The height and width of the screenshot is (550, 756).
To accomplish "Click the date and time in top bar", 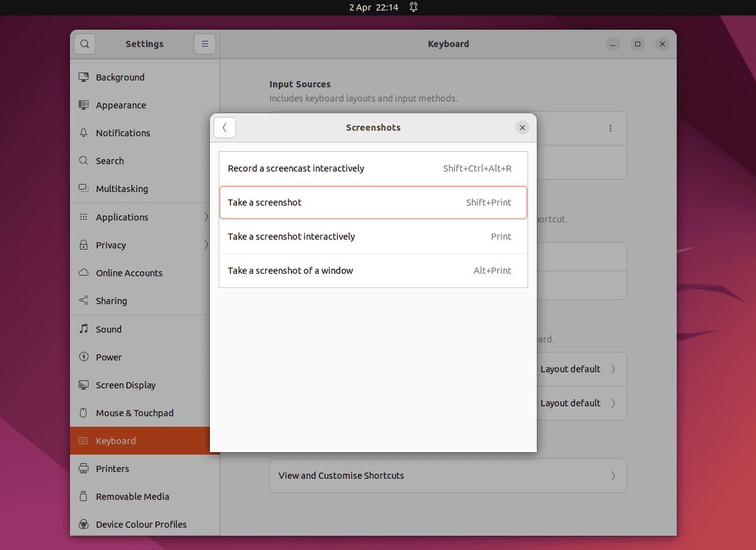I will pyautogui.click(x=373, y=7).
